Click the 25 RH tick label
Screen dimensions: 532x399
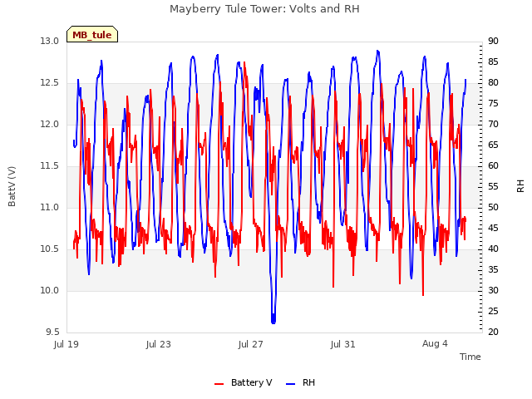pos(493,311)
